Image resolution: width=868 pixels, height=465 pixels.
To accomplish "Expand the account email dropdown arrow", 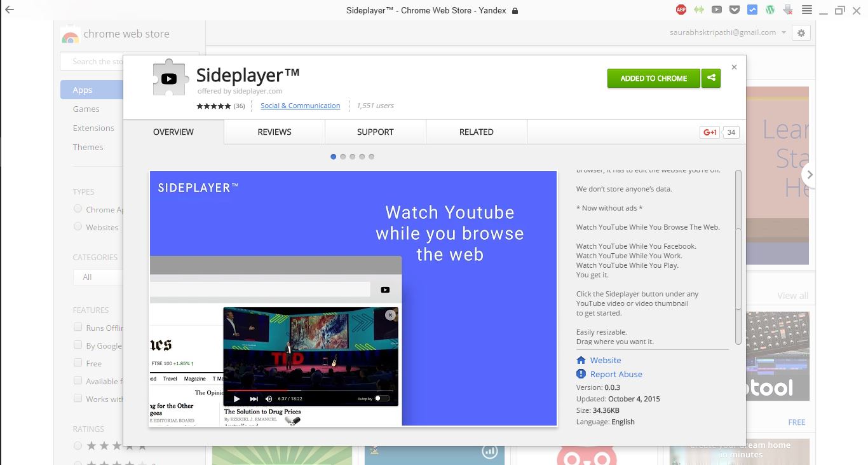I will pyautogui.click(x=783, y=32).
